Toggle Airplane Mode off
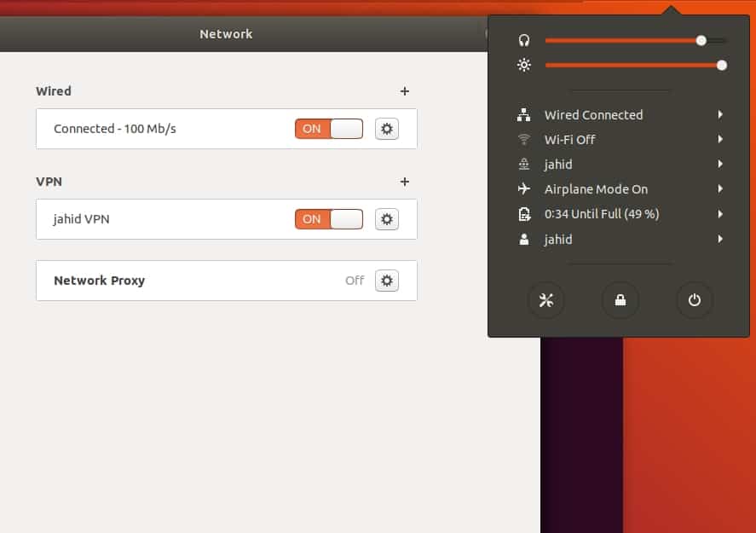This screenshot has height=533, width=756. pos(594,188)
